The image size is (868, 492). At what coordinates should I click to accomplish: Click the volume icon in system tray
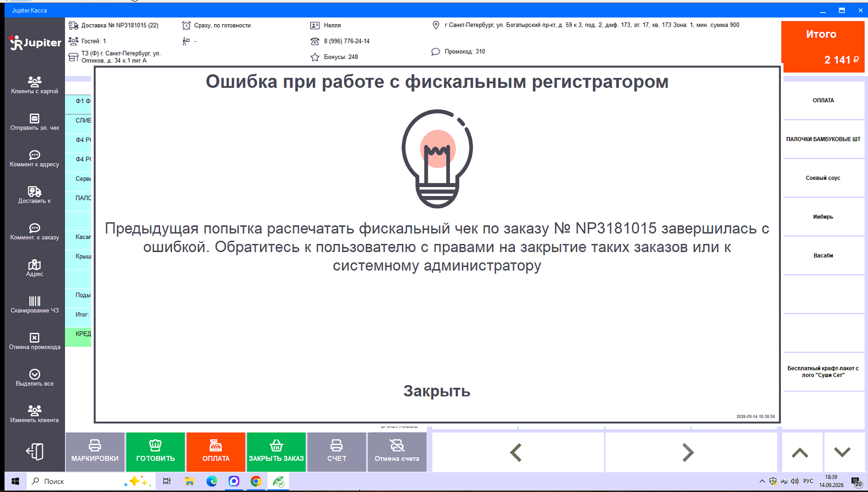click(x=795, y=481)
